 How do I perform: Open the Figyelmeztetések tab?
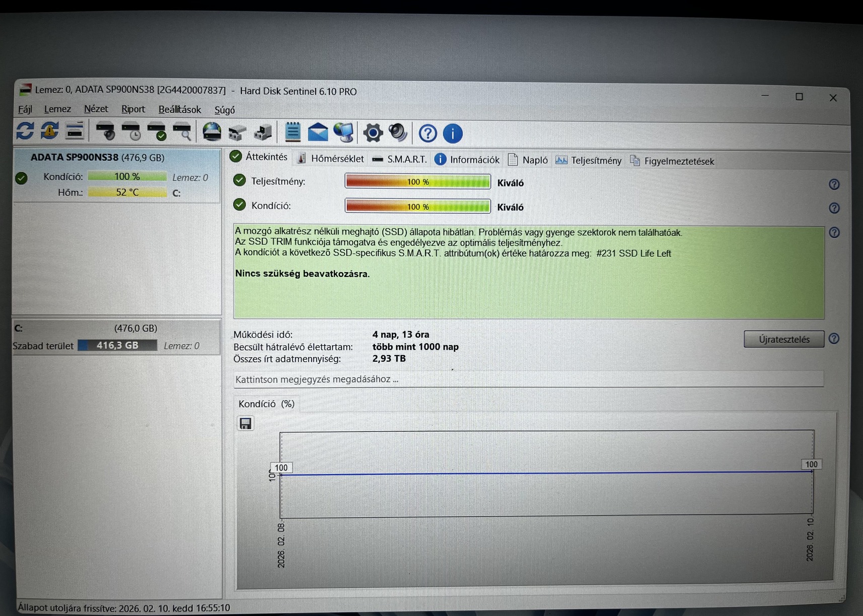click(672, 161)
